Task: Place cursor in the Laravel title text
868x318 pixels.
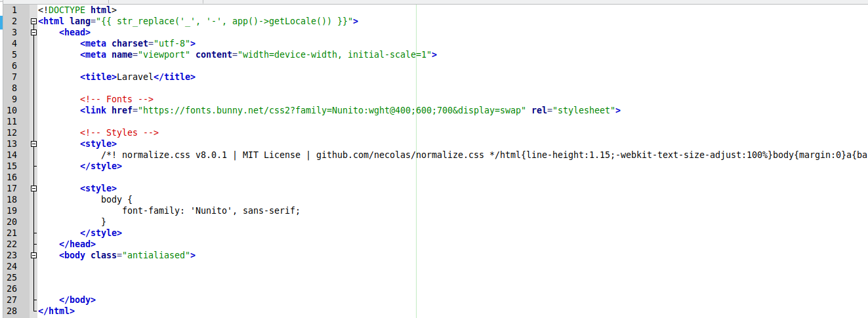Action: coord(134,77)
